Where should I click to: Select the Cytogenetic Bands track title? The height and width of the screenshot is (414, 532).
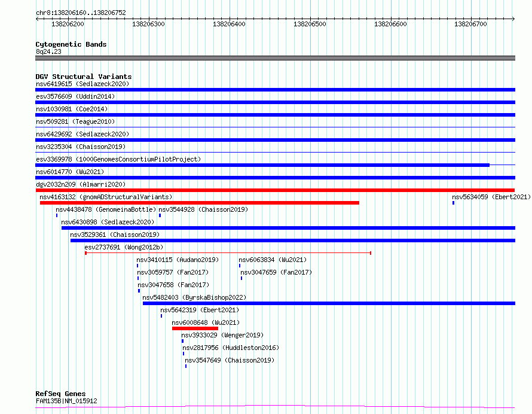71,44
